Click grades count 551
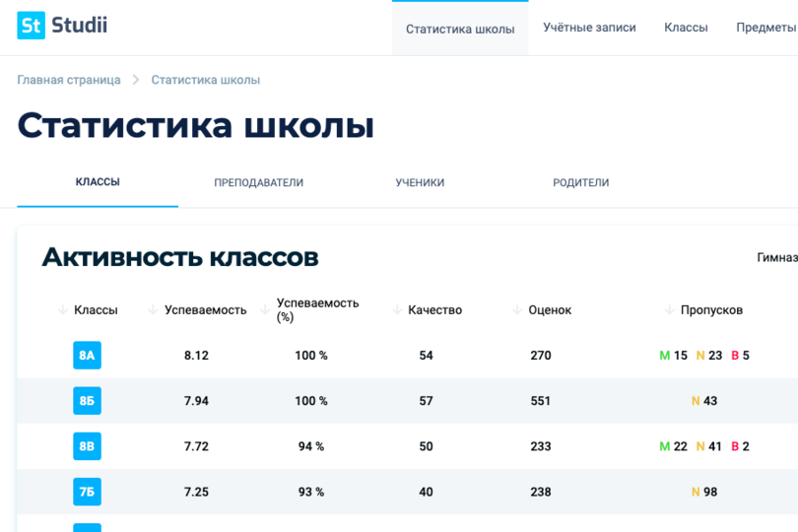 (541, 401)
